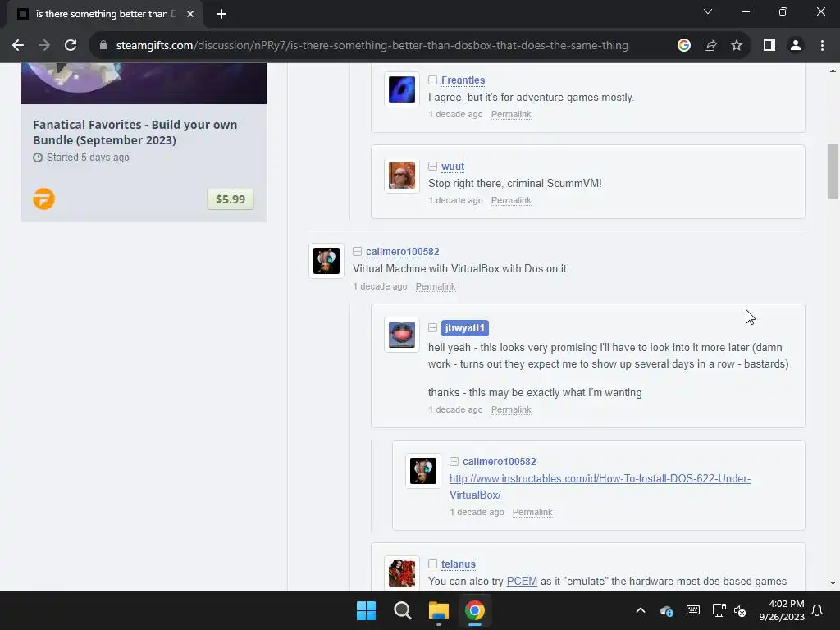Click jbwyatt1's avatar image

(402, 335)
